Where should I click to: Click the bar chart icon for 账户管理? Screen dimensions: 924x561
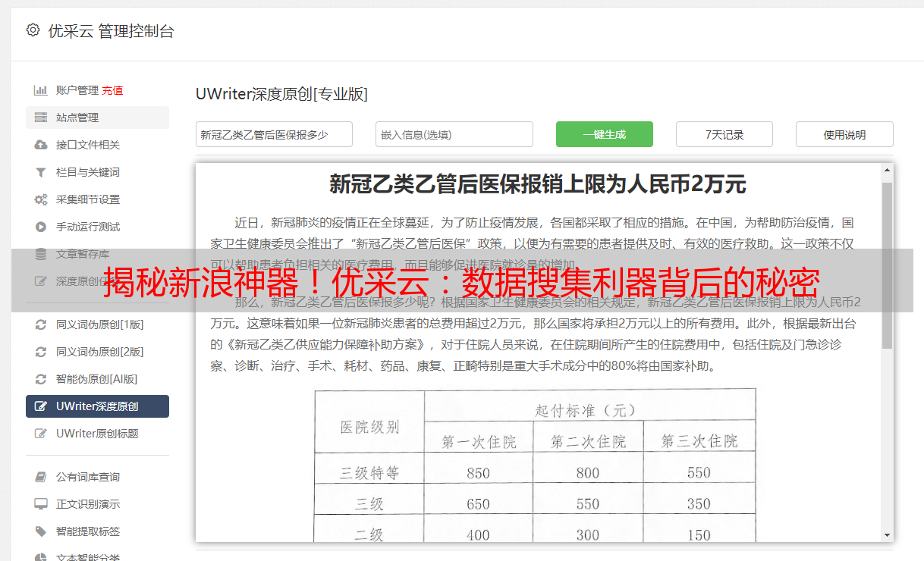[41, 90]
